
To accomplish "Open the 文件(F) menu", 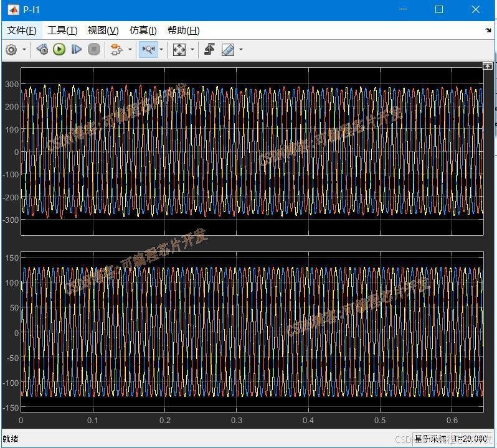I will coord(21,30).
